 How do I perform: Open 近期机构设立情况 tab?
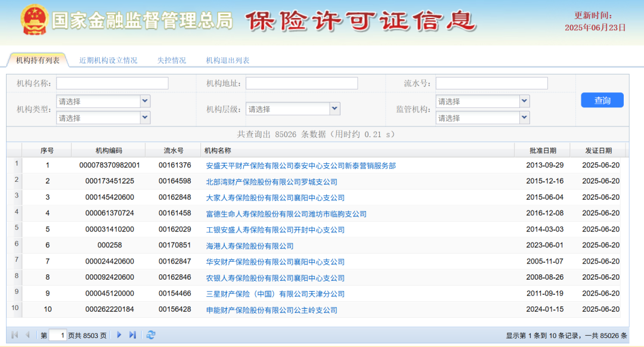click(108, 60)
